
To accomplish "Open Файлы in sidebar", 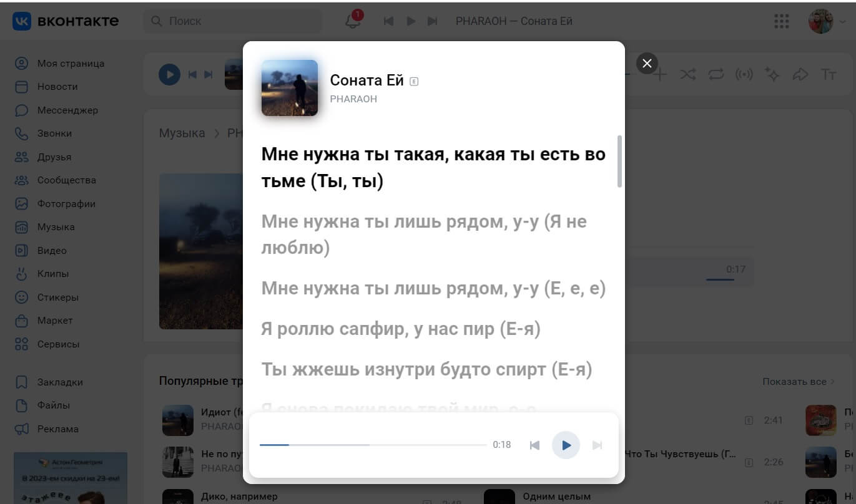I will [42, 405].
